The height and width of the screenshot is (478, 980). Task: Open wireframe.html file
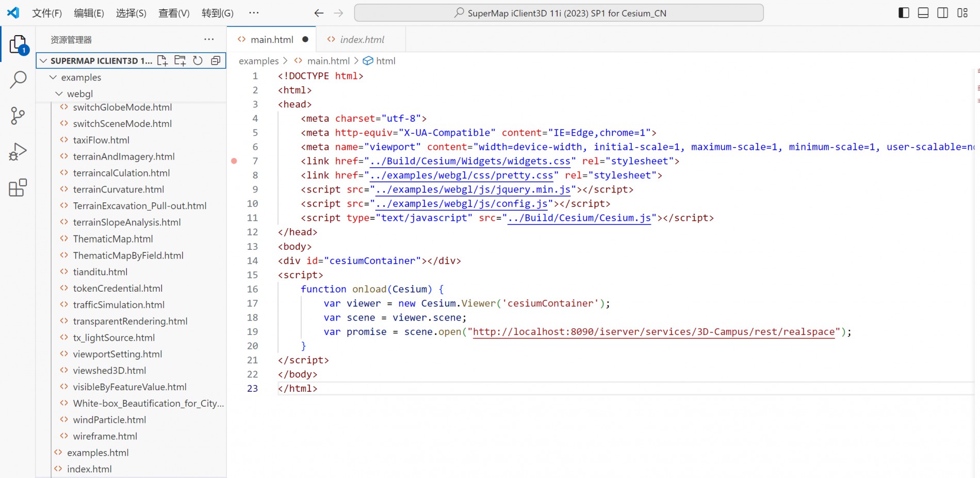point(105,437)
